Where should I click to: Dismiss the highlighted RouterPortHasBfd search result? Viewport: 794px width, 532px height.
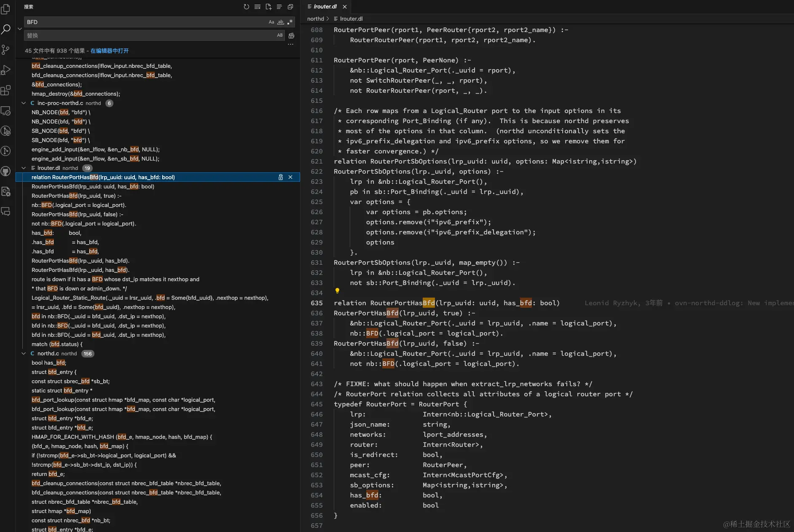tap(290, 177)
